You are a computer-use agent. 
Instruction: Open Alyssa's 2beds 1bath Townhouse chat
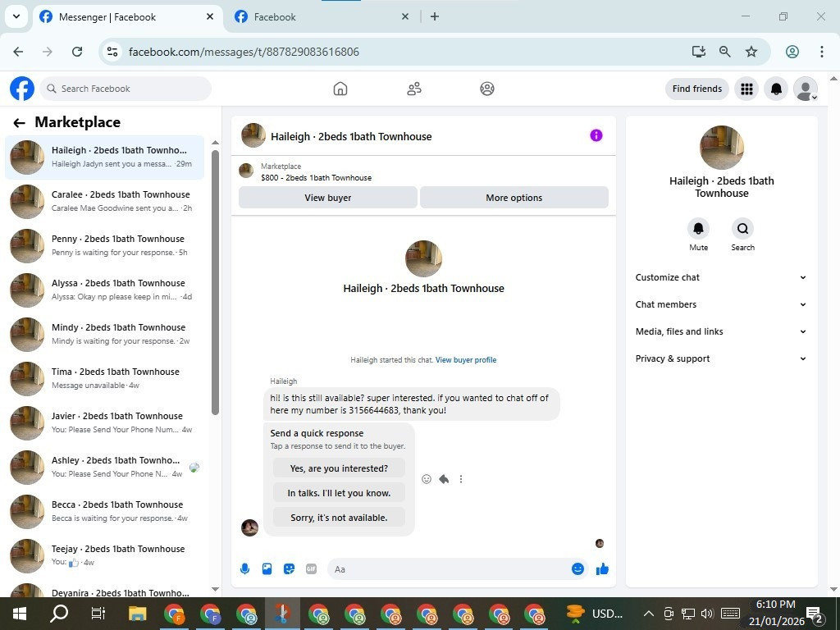pyautogui.click(x=104, y=290)
